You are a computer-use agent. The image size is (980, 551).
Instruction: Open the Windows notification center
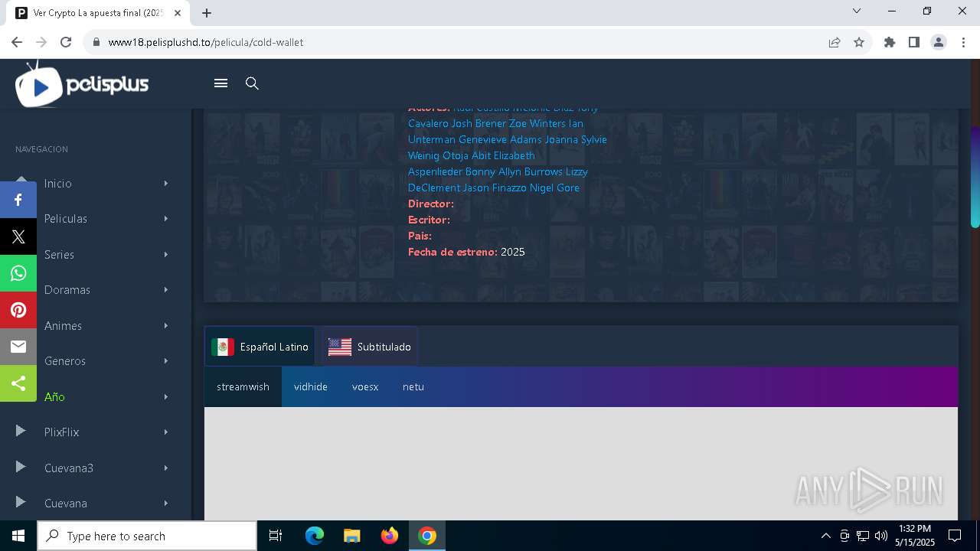955,536
